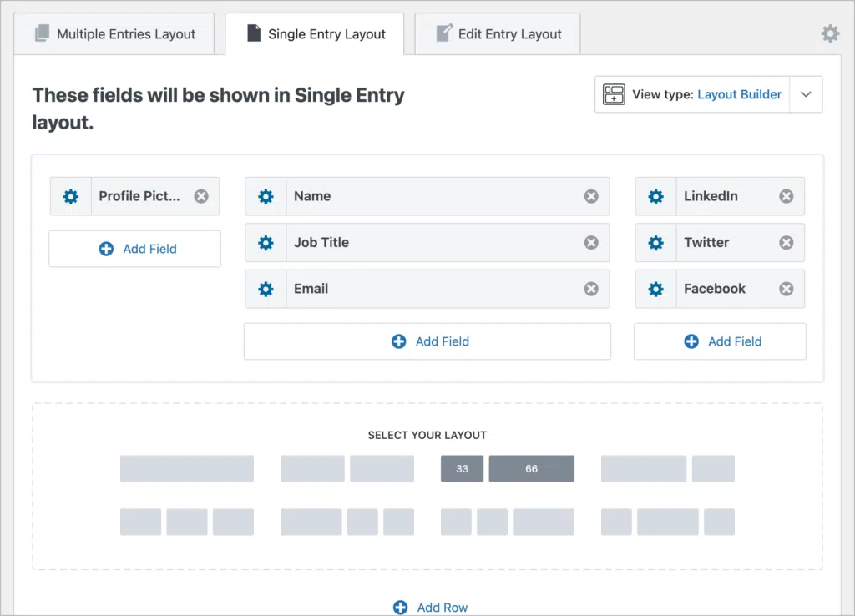
Task: Click the Layout Builder view type icon
Action: pos(614,94)
